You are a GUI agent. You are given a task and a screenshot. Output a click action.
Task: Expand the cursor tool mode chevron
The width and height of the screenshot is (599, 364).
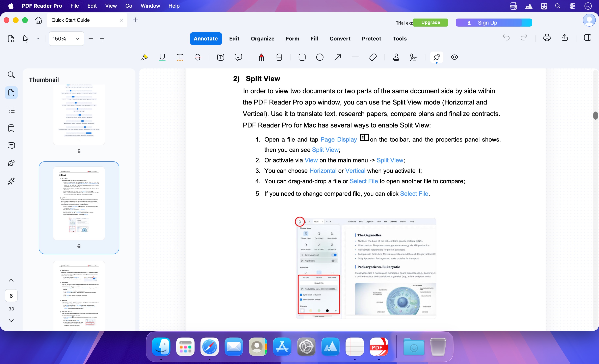point(38,39)
